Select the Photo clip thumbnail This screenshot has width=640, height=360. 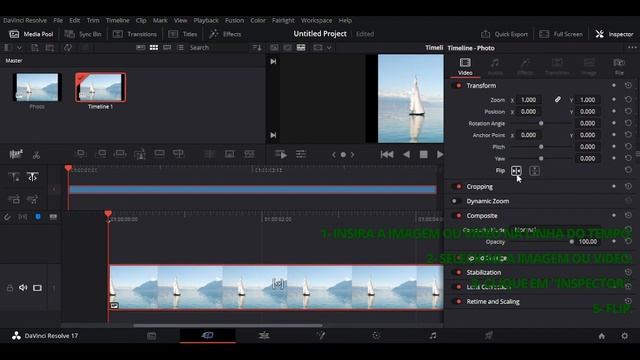(x=37, y=87)
